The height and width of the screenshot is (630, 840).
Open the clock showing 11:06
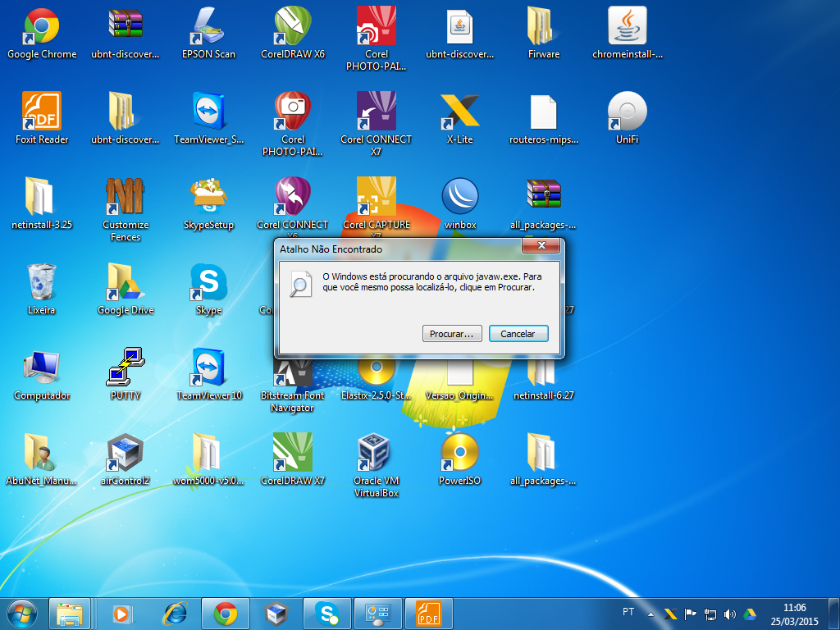click(794, 614)
